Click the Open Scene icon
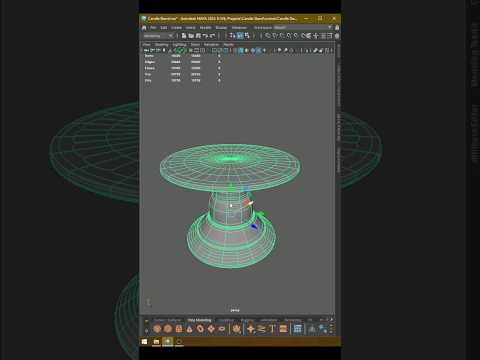The height and width of the screenshot is (360, 480). (x=191, y=35)
